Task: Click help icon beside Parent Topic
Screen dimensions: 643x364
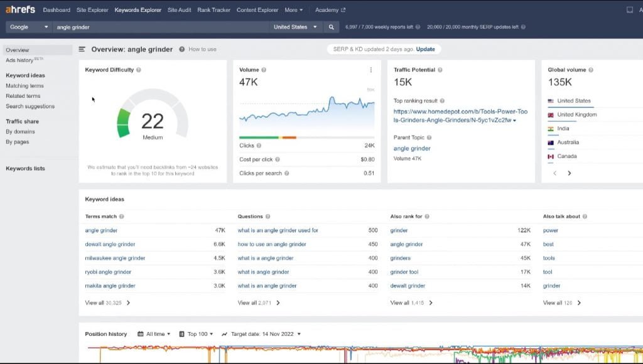Action: 429,137
